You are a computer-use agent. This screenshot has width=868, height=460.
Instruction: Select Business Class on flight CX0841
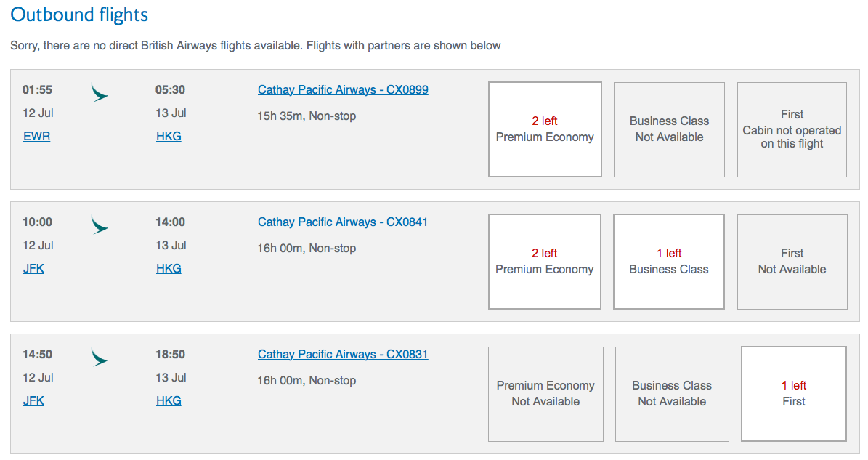pos(668,262)
